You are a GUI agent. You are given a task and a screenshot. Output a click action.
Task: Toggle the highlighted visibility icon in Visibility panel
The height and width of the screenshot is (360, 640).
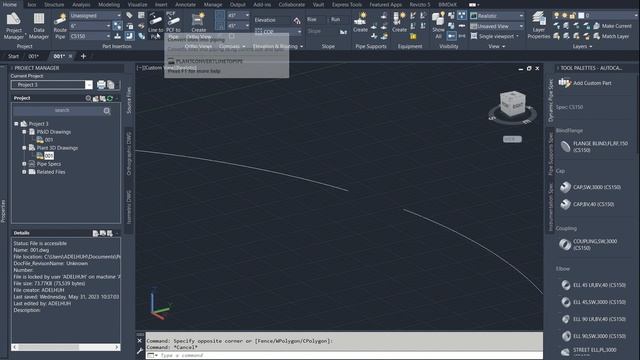[x=462, y=16]
